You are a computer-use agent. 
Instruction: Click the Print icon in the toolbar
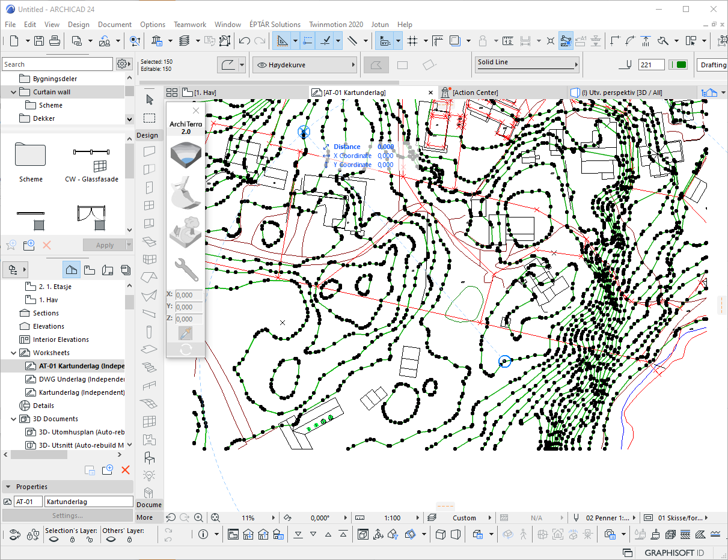pos(54,41)
